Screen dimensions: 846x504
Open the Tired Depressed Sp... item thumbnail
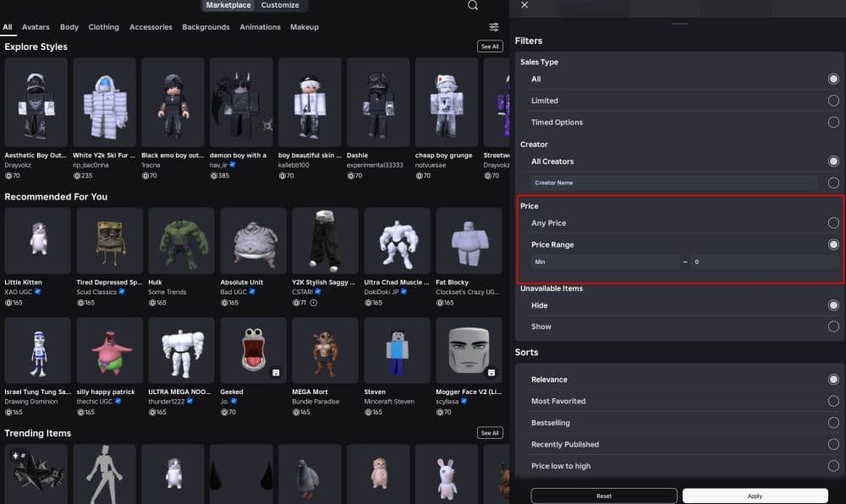tap(109, 241)
